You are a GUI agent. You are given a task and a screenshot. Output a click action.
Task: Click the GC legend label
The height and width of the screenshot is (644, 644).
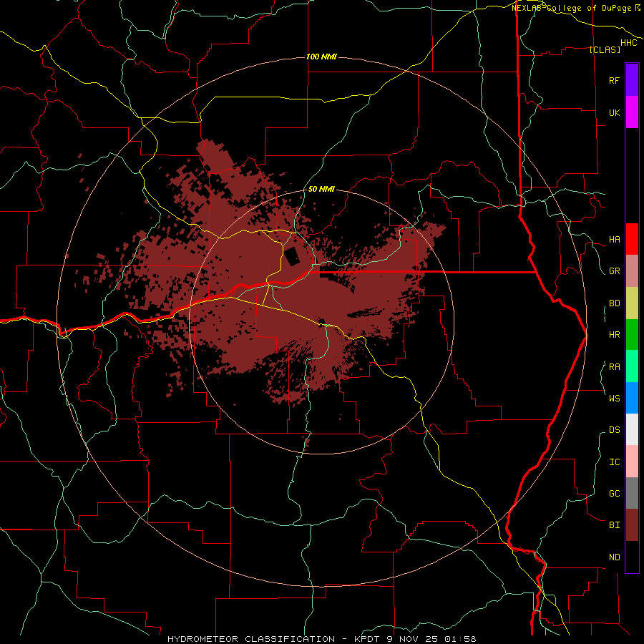click(614, 493)
